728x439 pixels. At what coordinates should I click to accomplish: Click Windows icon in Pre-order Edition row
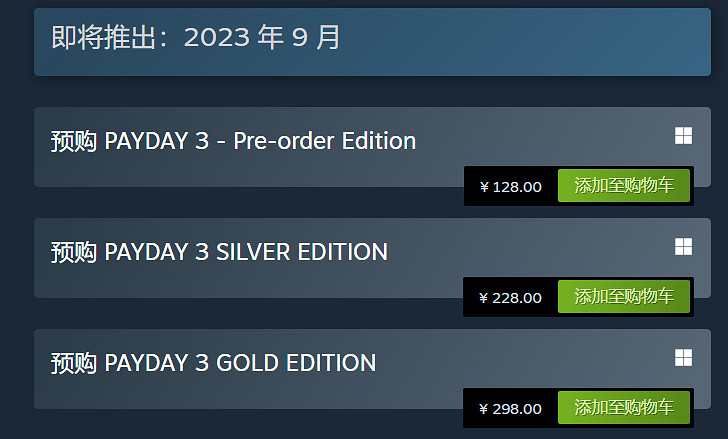click(683, 136)
